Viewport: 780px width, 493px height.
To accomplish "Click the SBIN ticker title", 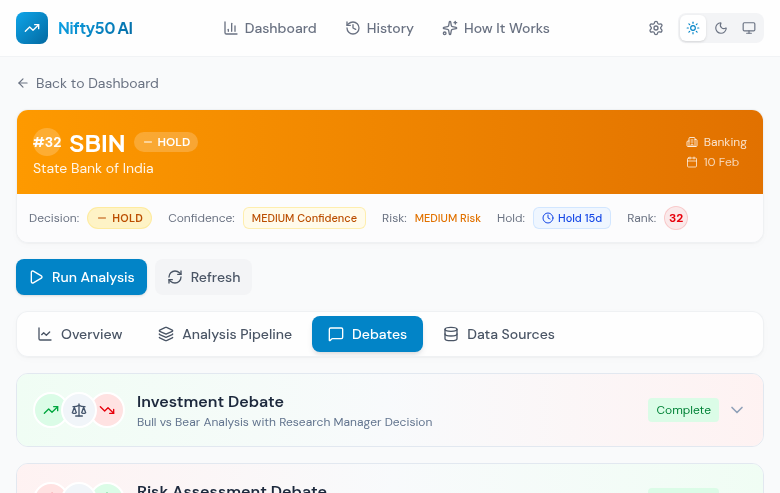I will 97,144.
